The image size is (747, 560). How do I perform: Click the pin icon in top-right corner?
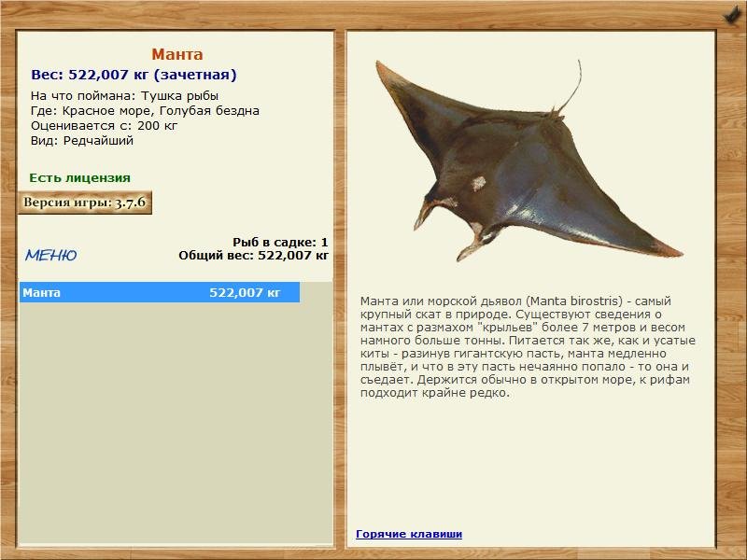click(x=731, y=16)
